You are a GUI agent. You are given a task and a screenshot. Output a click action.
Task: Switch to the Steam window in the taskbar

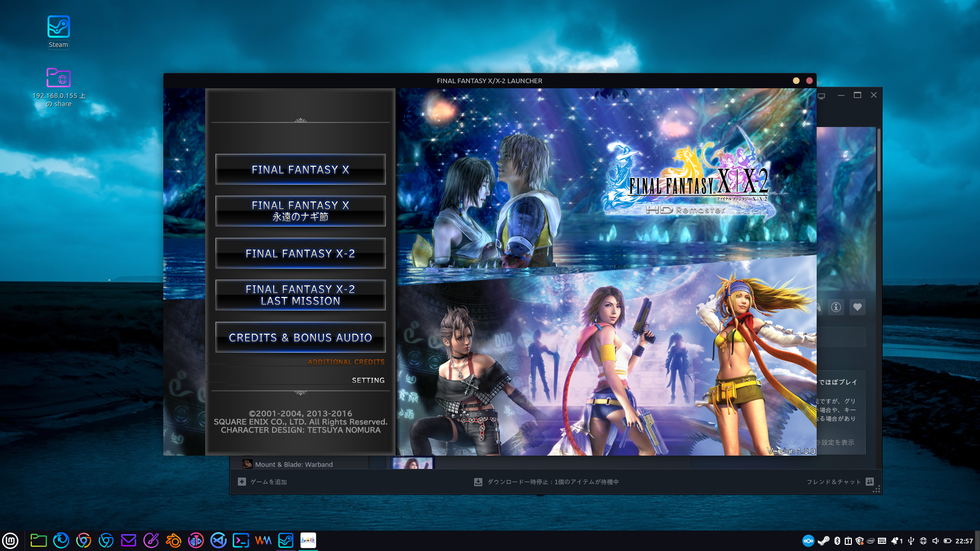(285, 540)
